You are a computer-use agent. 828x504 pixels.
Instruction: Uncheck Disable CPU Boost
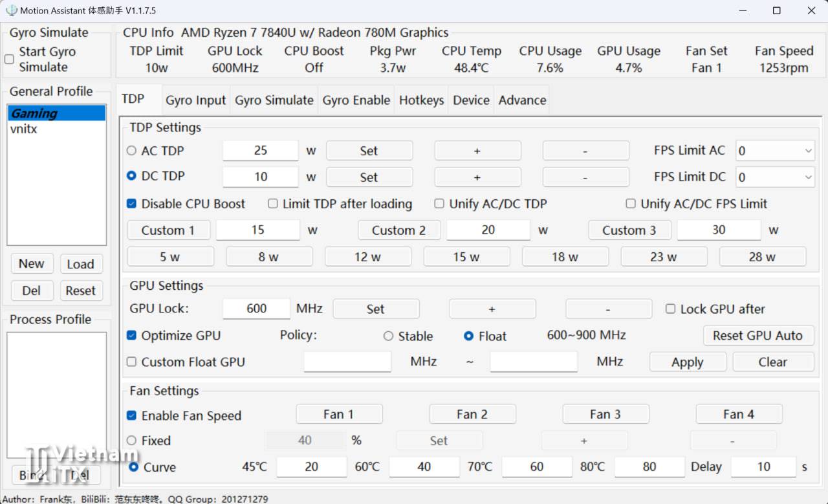(x=132, y=204)
